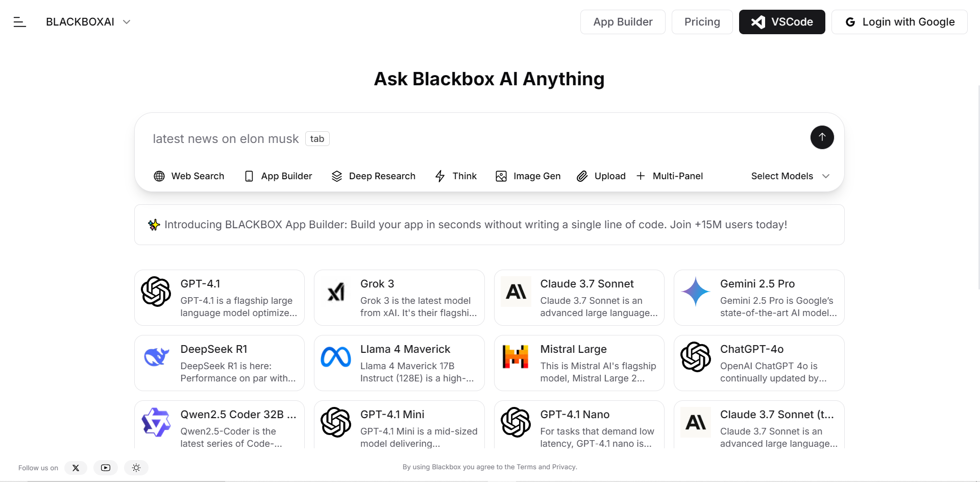
Task: Select the Qwen2.5 Coder 32B title
Action: click(238, 415)
